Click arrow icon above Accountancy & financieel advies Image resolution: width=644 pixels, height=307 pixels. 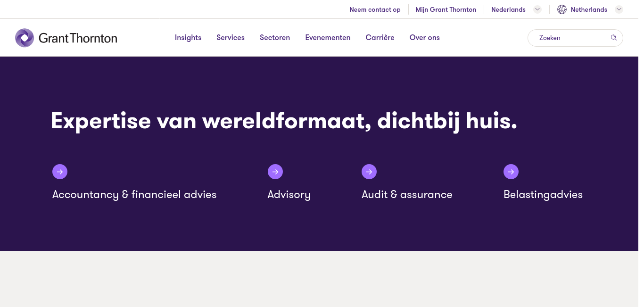pos(60,172)
